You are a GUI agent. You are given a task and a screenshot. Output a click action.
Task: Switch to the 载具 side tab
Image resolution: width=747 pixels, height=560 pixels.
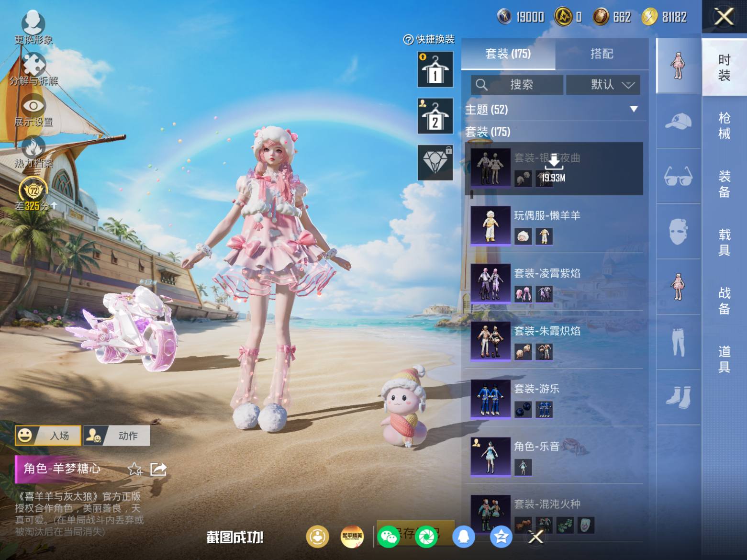click(x=724, y=242)
